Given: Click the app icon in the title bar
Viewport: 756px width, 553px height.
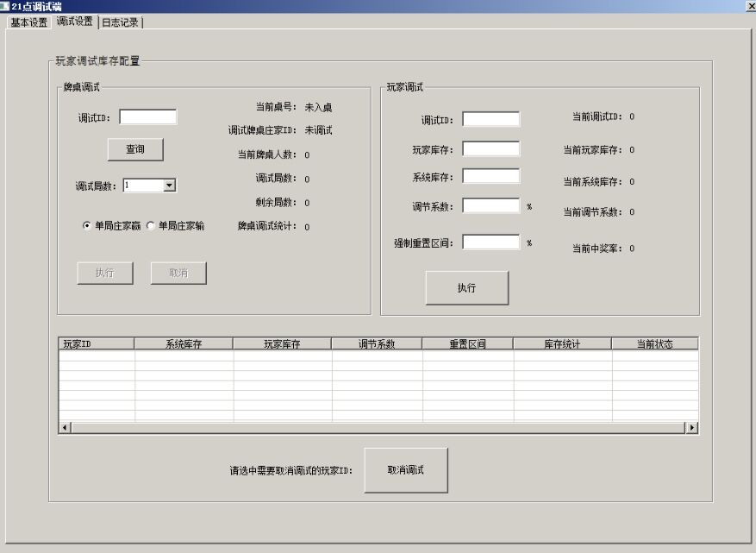Looking at the screenshot, I should [x=5, y=6].
